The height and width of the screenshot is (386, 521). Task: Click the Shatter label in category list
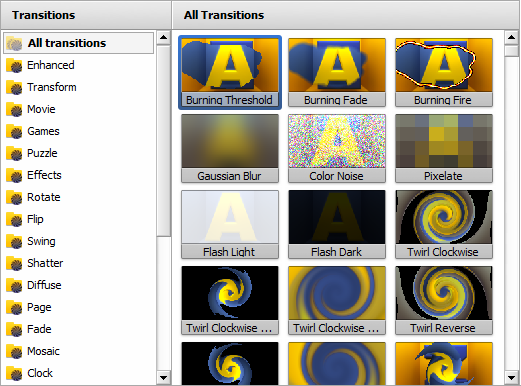[45, 263]
